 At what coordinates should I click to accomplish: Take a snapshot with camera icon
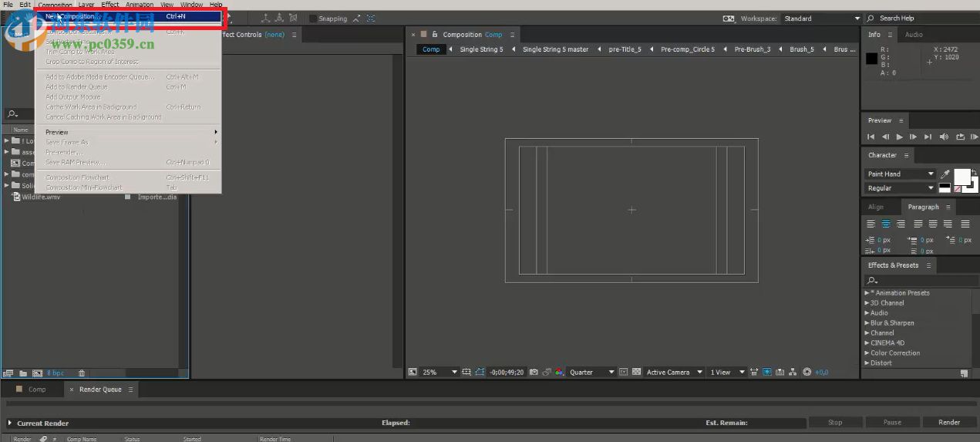tap(534, 373)
